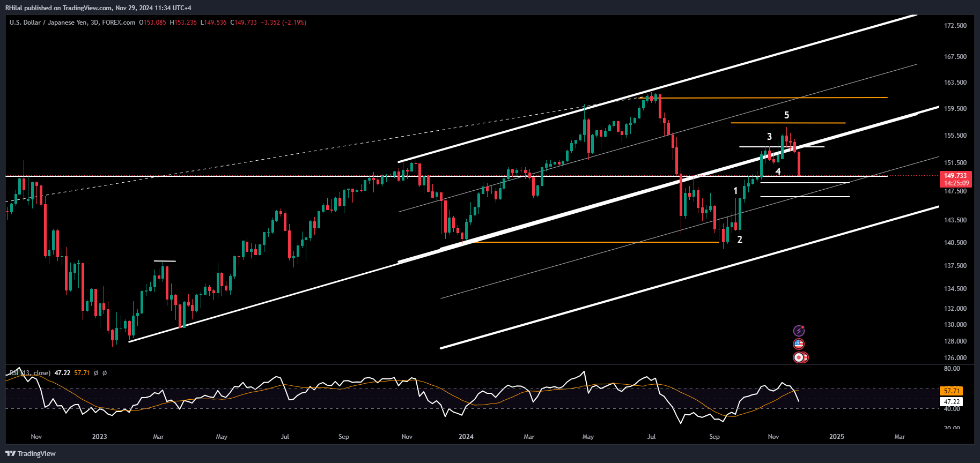Click wave label 2 near the September low
980x463 pixels.
[740, 240]
